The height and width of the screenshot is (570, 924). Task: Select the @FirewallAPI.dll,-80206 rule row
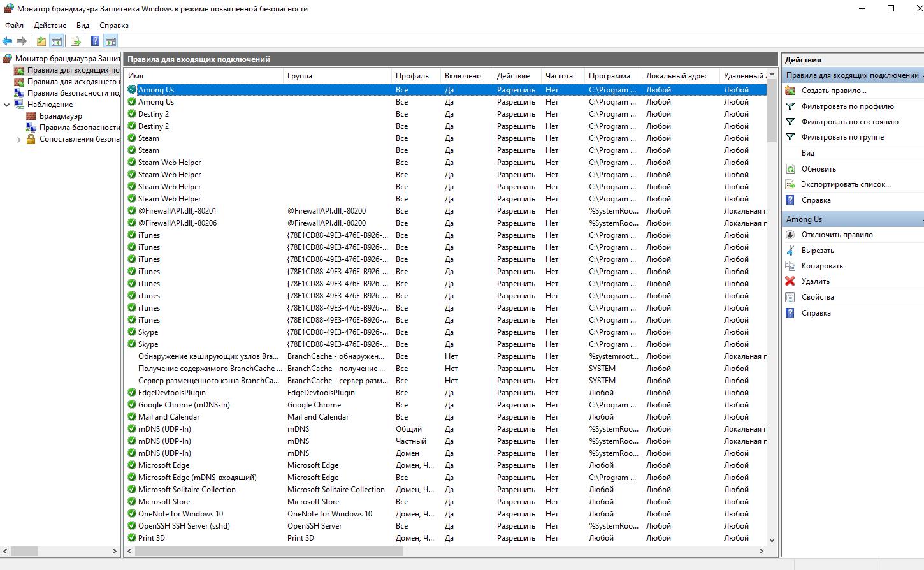445,223
